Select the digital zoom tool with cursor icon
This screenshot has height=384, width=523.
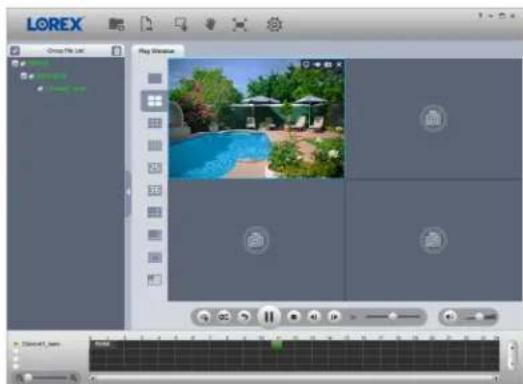click(x=180, y=24)
